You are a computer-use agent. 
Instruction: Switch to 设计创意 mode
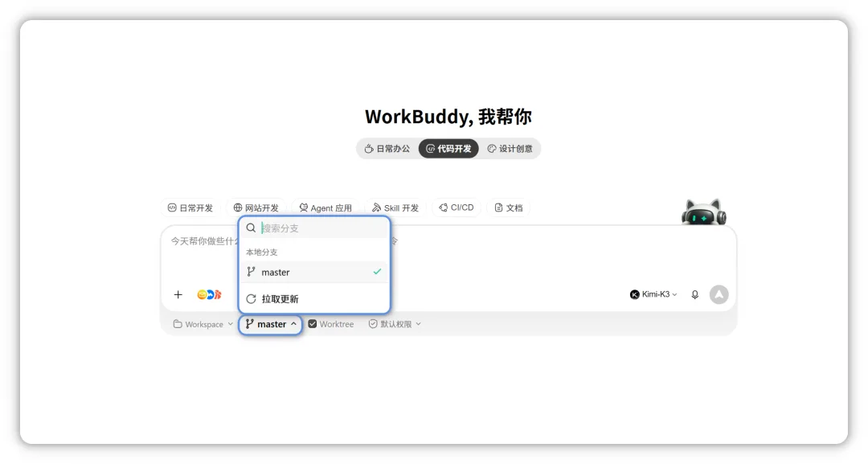point(510,149)
